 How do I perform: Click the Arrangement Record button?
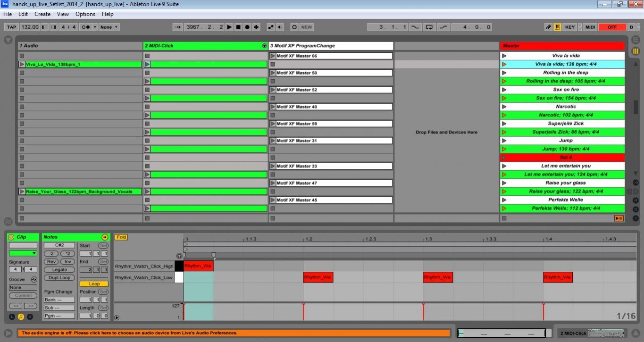tap(247, 27)
